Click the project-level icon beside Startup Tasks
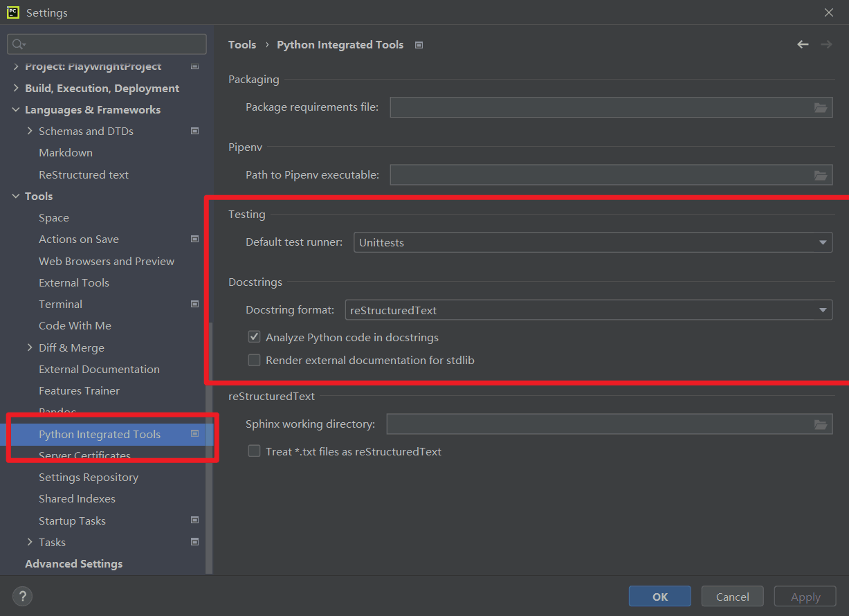The image size is (849, 616). 194,520
